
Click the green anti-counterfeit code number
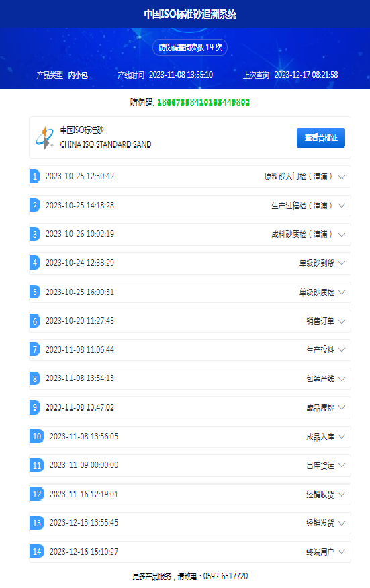203,102
